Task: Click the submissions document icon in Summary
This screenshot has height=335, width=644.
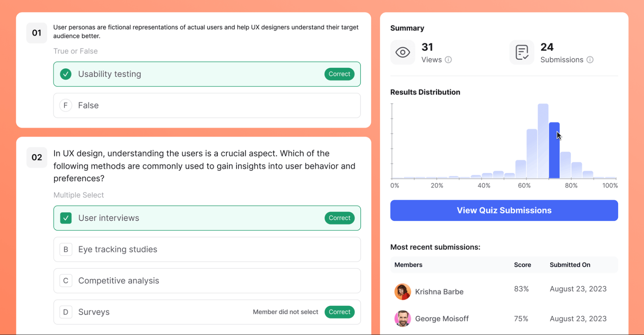Action: 521,52
